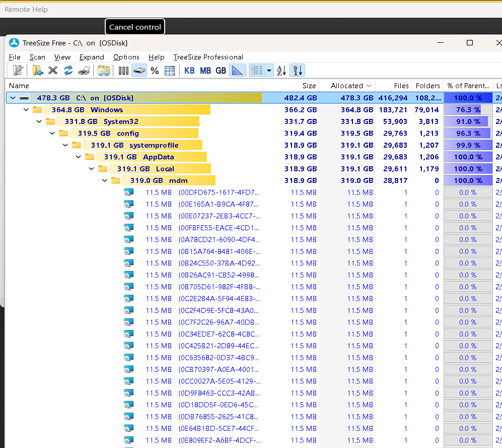The height and width of the screenshot is (448, 502).
Task: Open the details view dropdown arrow
Action: point(270,71)
